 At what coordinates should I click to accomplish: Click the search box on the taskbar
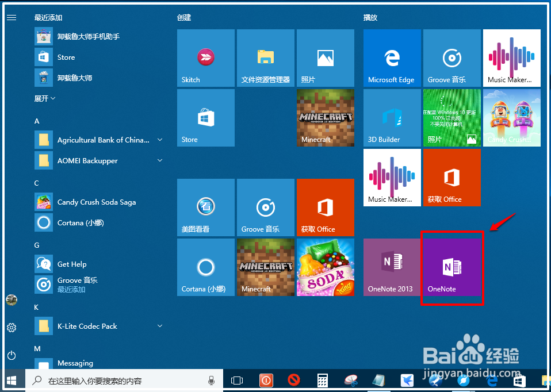[124, 381]
